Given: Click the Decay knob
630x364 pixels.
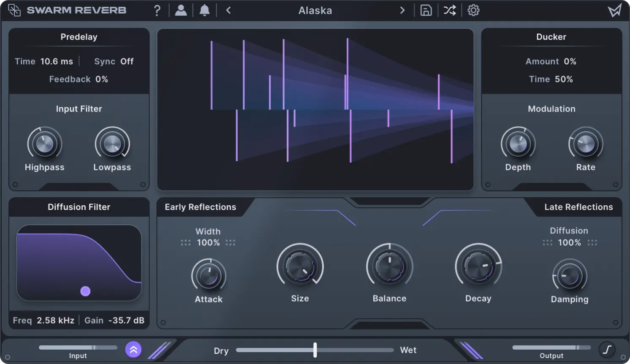Looking at the screenshot, I should click(x=478, y=267).
